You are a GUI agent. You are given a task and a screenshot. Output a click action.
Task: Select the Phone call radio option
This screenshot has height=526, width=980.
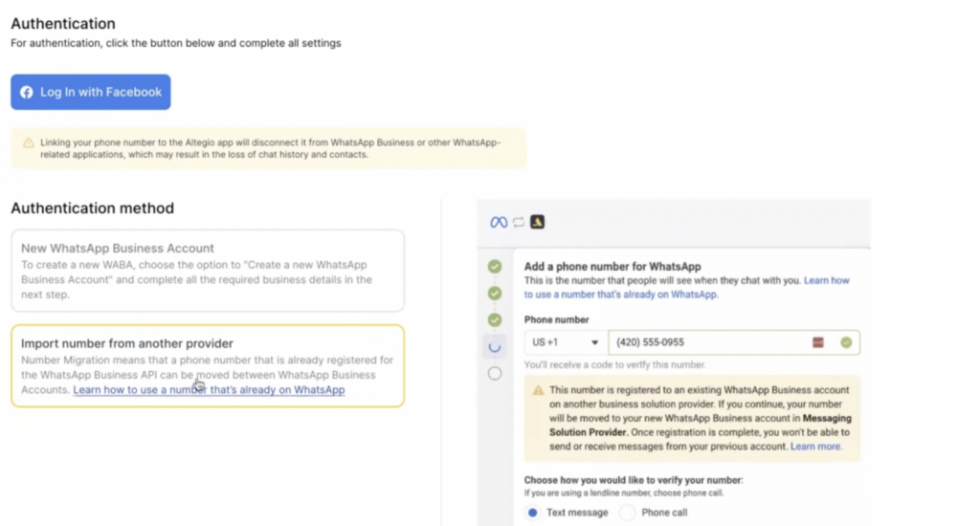(628, 513)
